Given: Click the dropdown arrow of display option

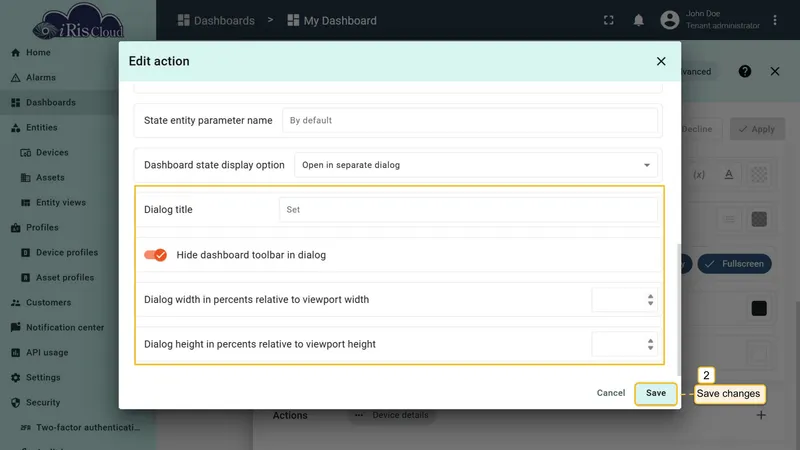Looking at the screenshot, I should click(x=646, y=165).
